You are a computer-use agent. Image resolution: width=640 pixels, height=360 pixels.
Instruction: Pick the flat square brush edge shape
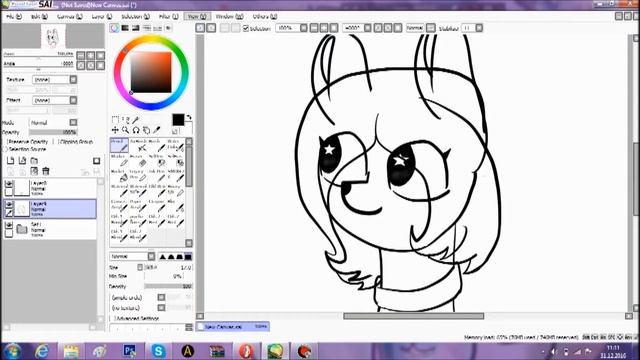(x=188, y=256)
